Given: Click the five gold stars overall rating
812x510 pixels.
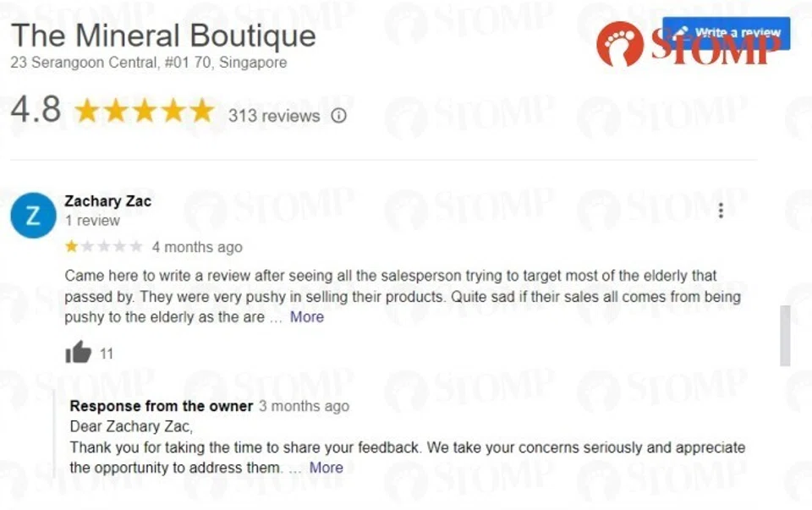Looking at the screenshot, I should pyautogui.click(x=144, y=112).
